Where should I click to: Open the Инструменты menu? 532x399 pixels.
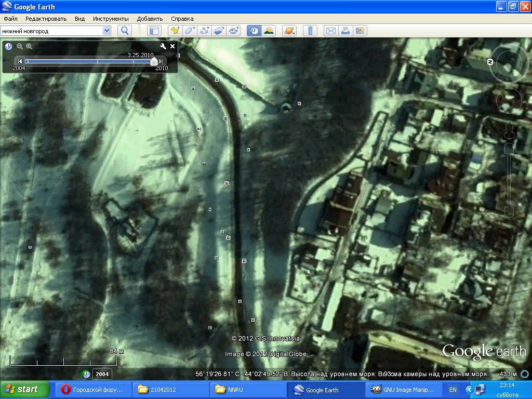pos(111,19)
